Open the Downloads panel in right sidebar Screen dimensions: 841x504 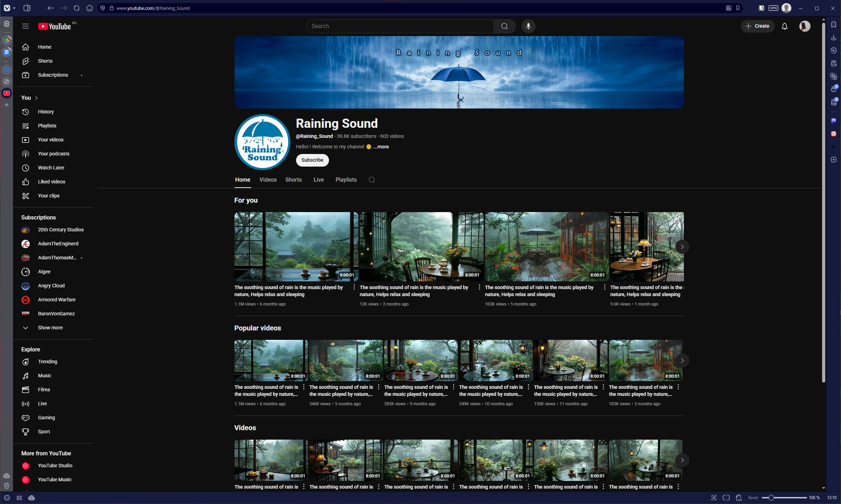tap(833, 37)
